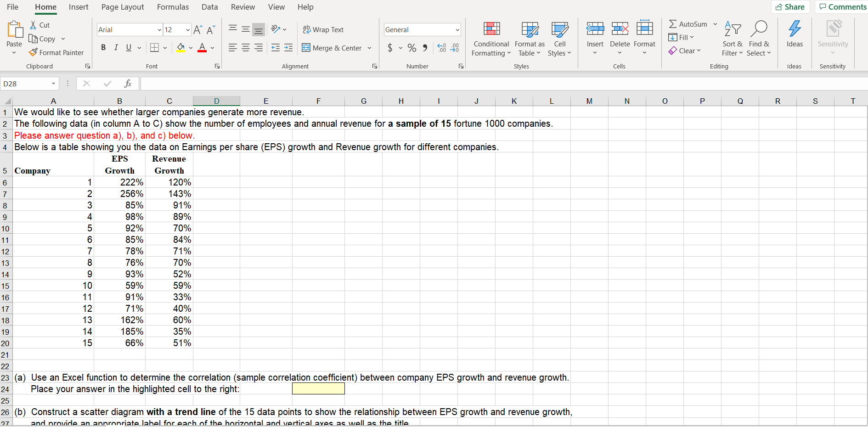Click the yellow highlighted answer cell
Viewport: 868px width, 427px height.
[x=318, y=389]
